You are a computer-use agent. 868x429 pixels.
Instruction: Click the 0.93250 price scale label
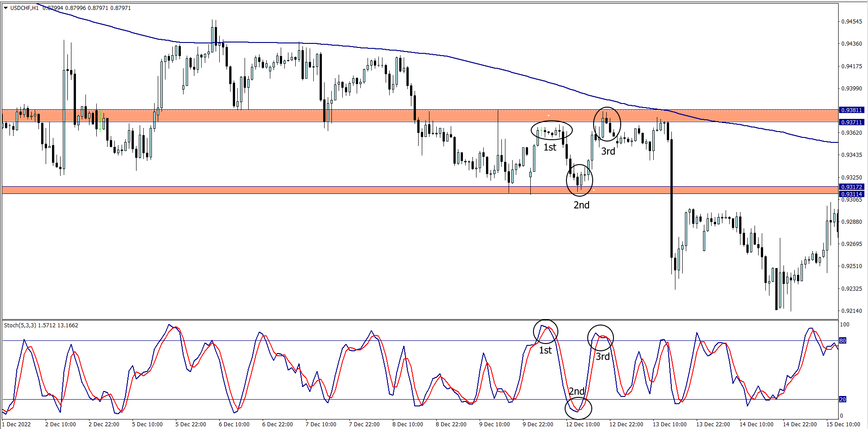click(852, 178)
